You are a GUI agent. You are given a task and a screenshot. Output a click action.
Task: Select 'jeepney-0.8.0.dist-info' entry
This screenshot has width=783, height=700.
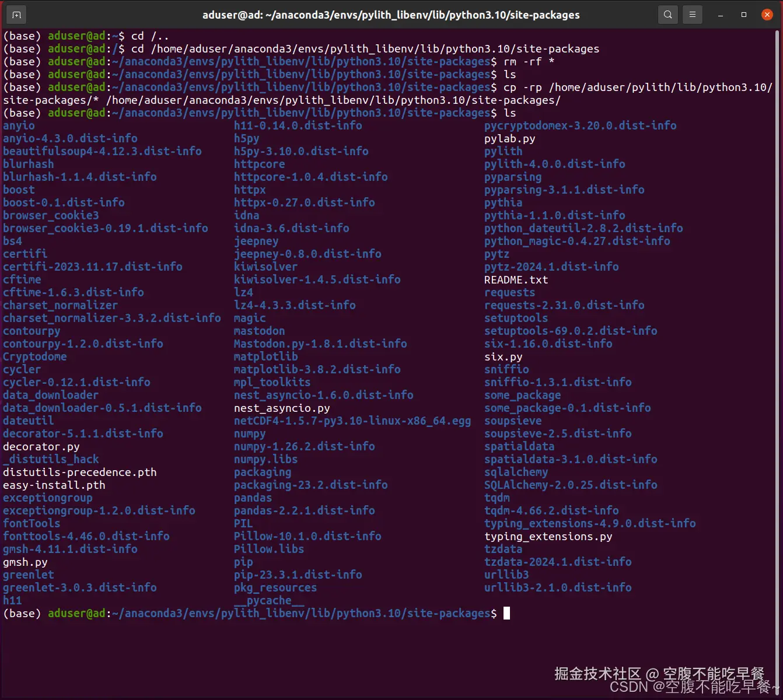click(x=307, y=254)
